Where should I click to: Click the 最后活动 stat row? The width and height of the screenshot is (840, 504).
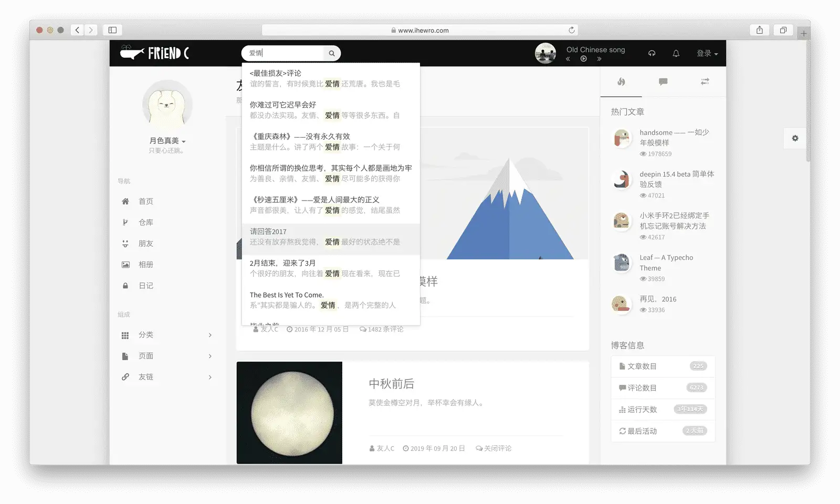pos(663,431)
